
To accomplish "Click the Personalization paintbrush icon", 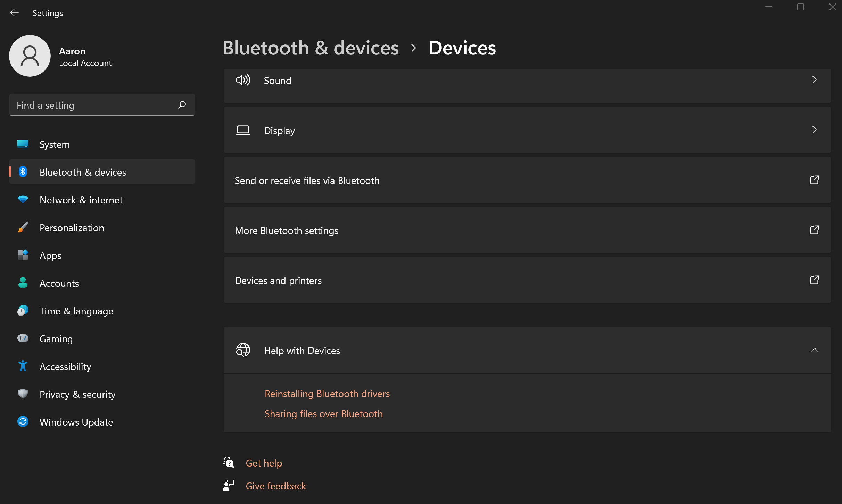I will [x=23, y=227].
